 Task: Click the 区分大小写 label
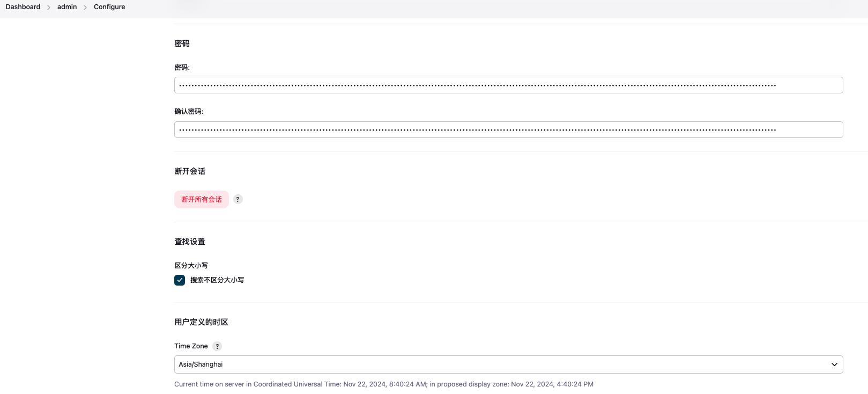pyautogui.click(x=191, y=266)
